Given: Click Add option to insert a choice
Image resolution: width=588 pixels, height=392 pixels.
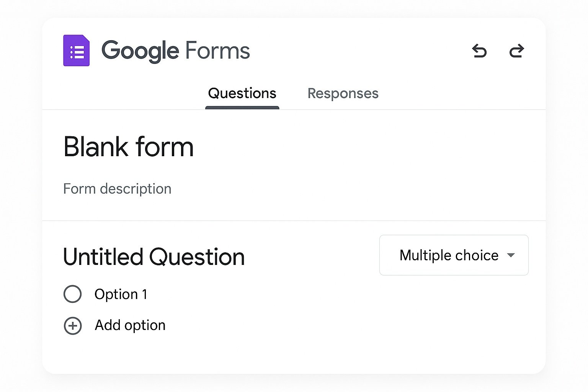Looking at the screenshot, I should click(129, 326).
